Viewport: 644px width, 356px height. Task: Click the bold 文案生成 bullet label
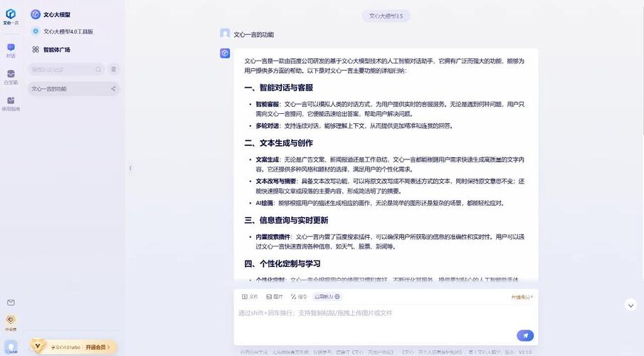pyautogui.click(x=267, y=159)
